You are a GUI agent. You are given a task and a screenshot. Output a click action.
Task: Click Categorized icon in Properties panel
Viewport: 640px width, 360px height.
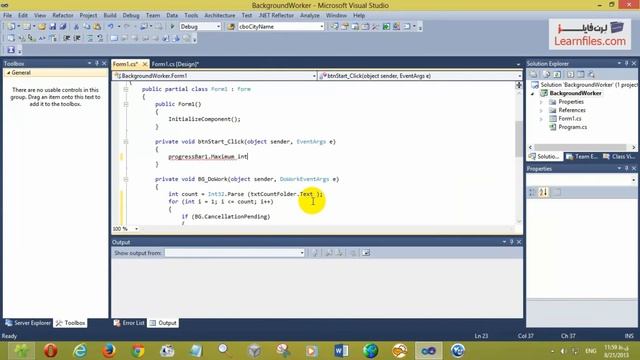(x=532, y=192)
